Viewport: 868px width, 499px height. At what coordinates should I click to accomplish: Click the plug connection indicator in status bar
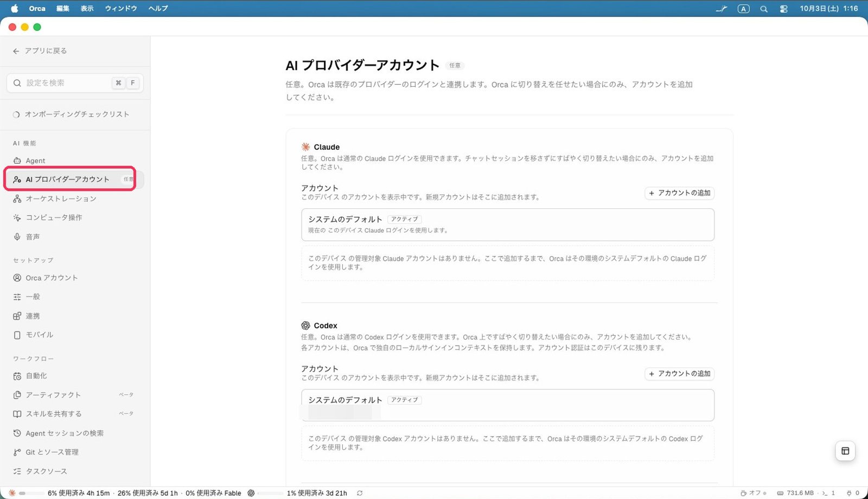pyautogui.click(x=853, y=493)
